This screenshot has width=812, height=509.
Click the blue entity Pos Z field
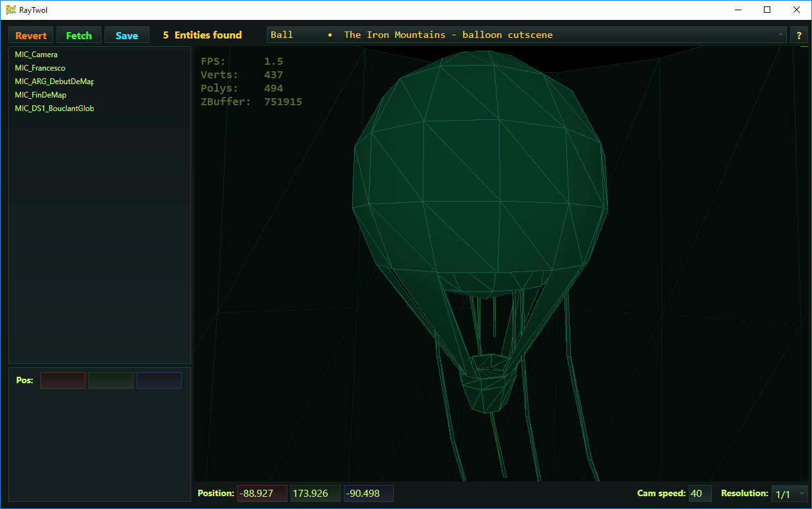click(159, 381)
